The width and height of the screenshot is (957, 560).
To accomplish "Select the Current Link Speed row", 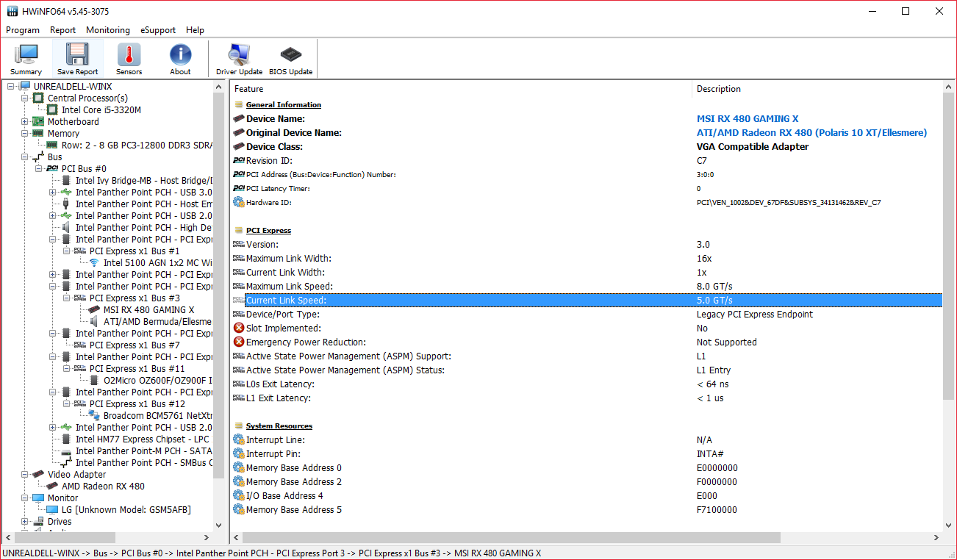I will 587,300.
